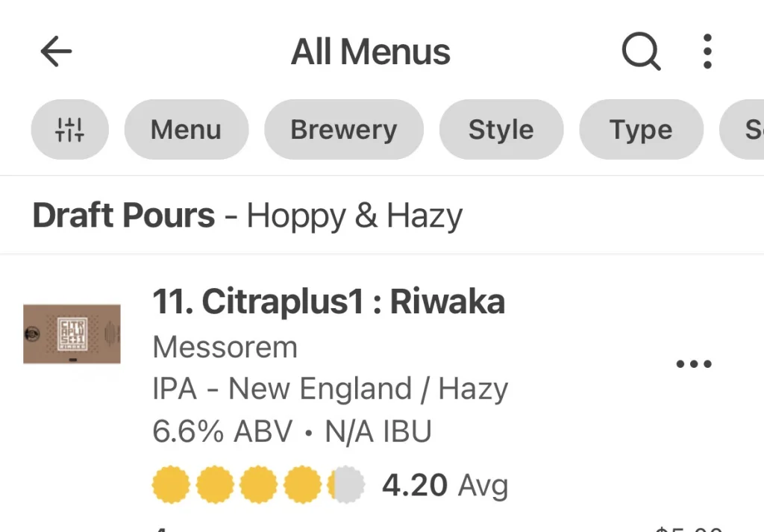Image resolution: width=764 pixels, height=532 pixels.
Task: Open the Brewery filter chip
Action: [344, 130]
